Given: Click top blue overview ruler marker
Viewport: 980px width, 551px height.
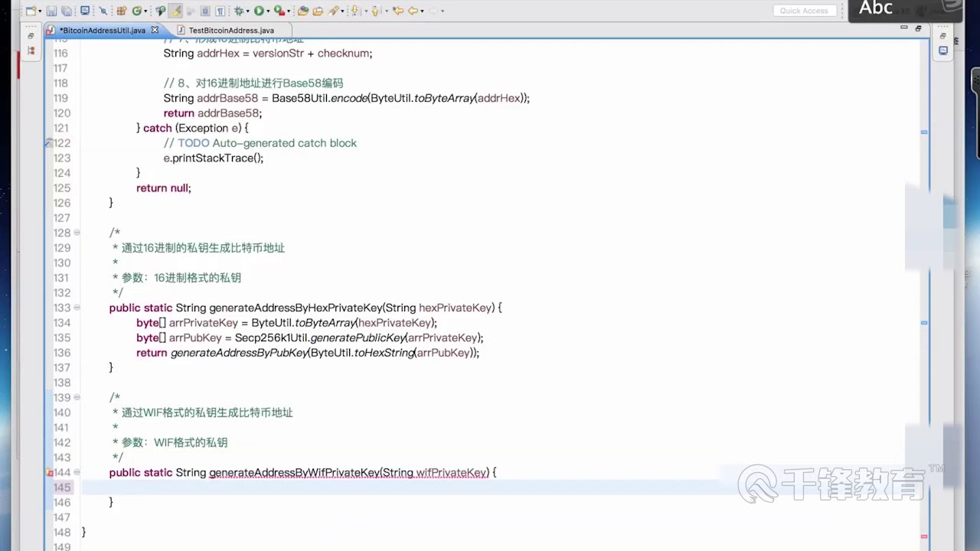Looking at the screenshot, I should pyautogui.click(x=924, y=132).
